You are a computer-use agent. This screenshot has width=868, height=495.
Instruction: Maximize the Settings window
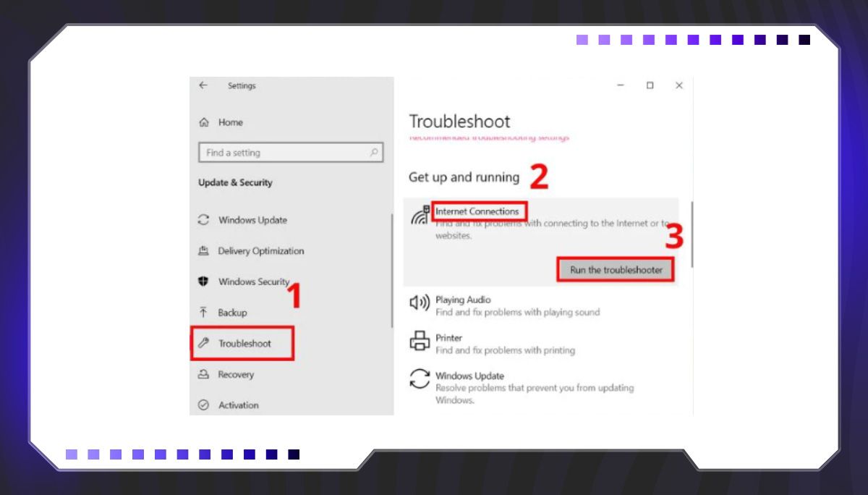click(650, 85)
